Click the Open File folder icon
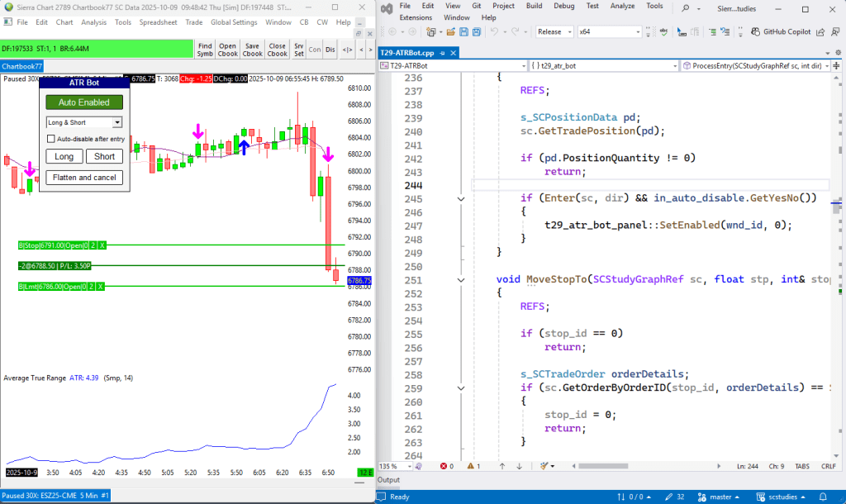The height and width of the screenshot is (504, 846). click(451, 32)
